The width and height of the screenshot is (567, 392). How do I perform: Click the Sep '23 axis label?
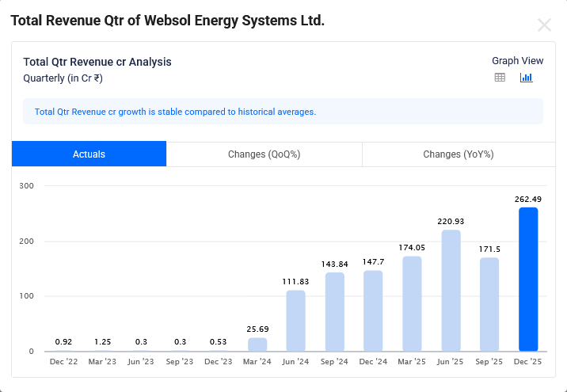pos(179,362)
